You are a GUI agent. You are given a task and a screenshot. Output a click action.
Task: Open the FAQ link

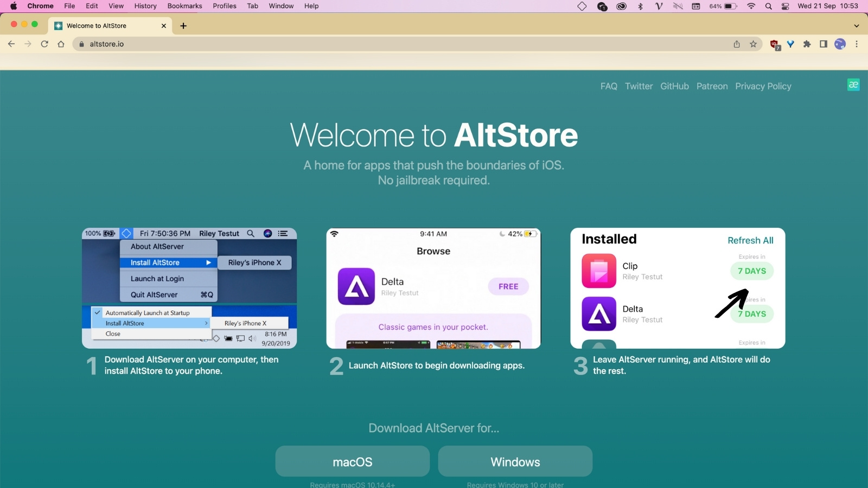609,86
